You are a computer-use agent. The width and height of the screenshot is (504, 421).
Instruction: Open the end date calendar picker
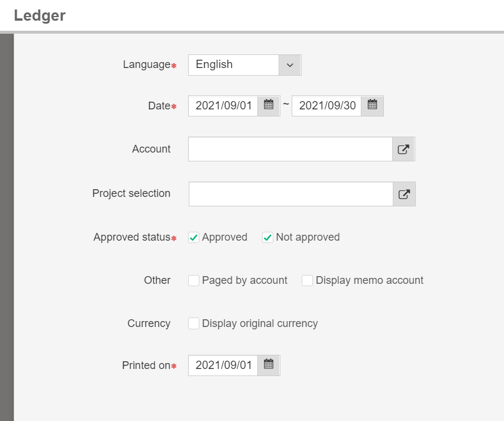point(372,105)
